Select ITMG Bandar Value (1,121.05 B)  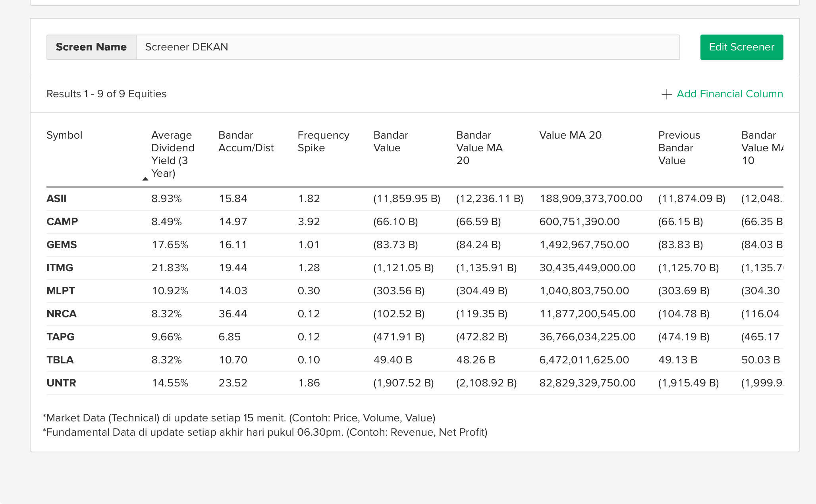pyautogui.click(x=403, y=268)
